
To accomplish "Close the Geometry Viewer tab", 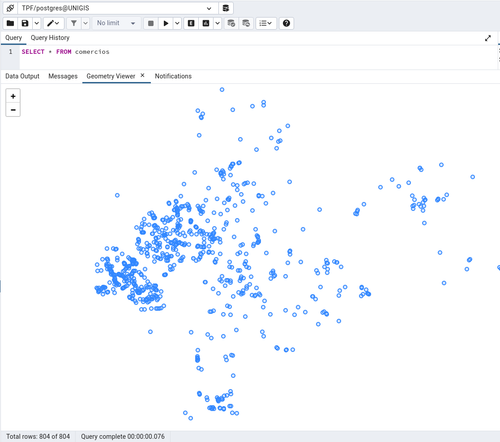I will (142, 76).
